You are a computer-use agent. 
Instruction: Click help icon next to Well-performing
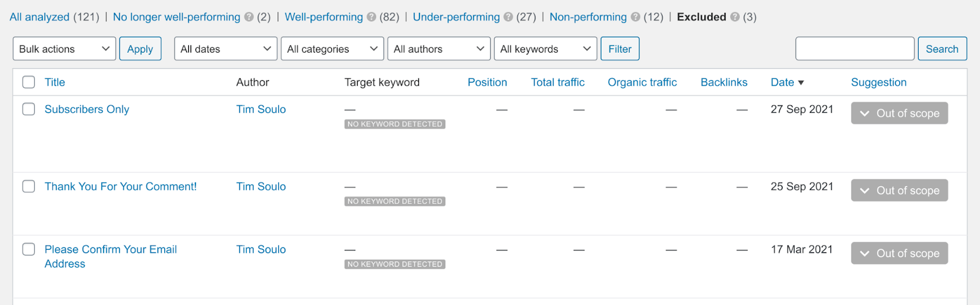tap(371, 17)
